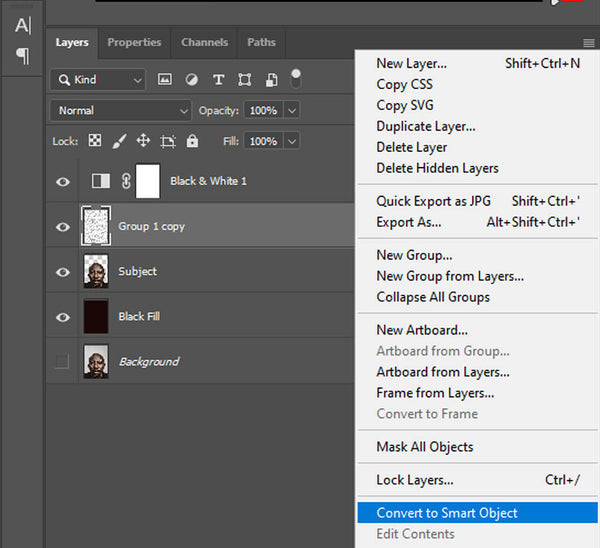600x548 pixels.
Task: Open the Layers panel menu icon
Action: (x=589, y=43)
